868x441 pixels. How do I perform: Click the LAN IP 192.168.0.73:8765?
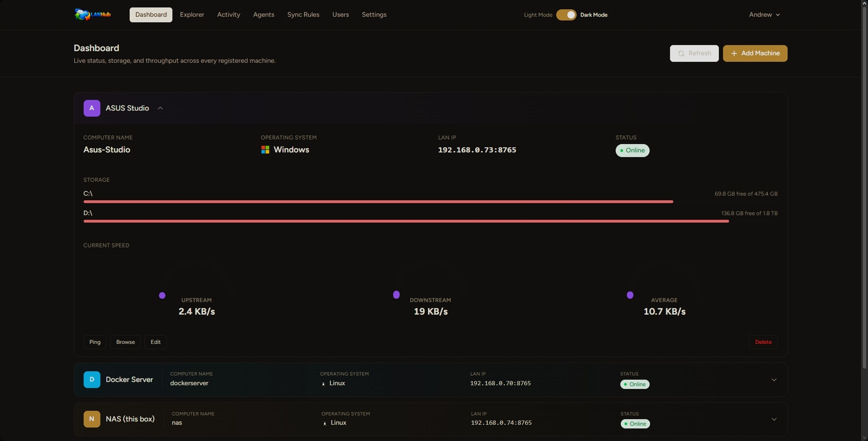[x=477, y=150]
